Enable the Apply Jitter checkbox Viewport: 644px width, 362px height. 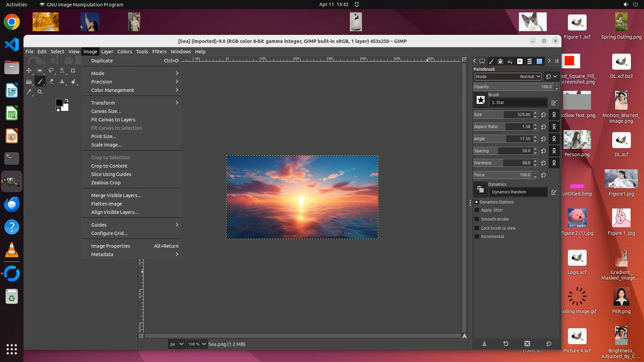[x=477, y=210]
